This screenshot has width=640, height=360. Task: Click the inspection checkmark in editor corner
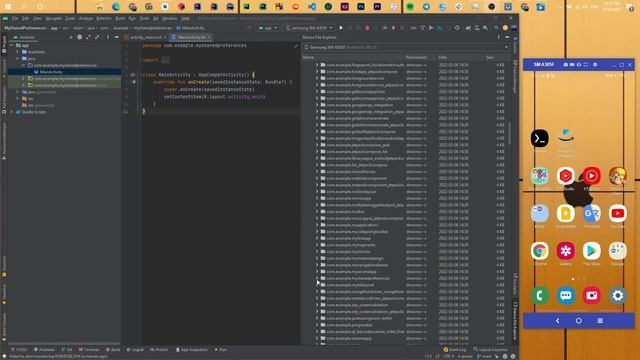tap(296, 46)
